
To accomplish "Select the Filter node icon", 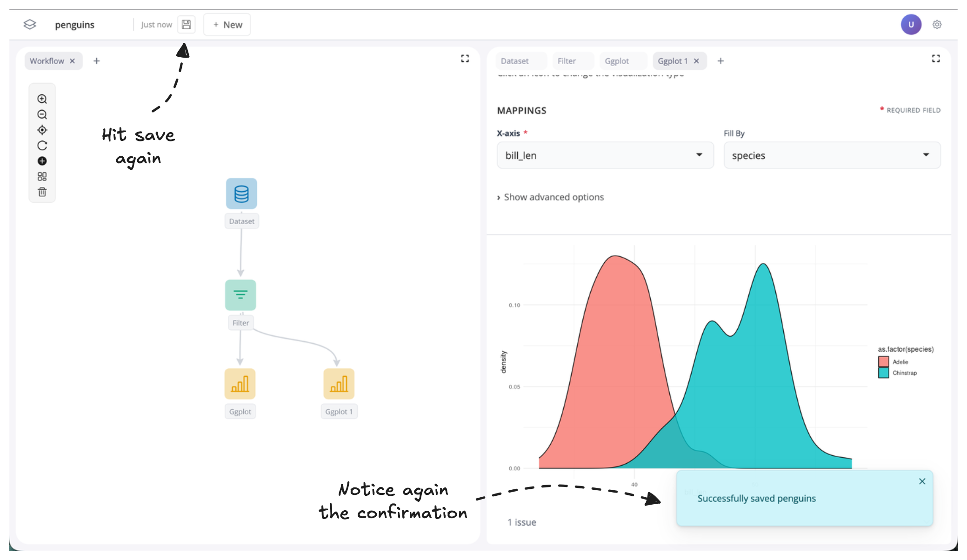I will 240,295.
